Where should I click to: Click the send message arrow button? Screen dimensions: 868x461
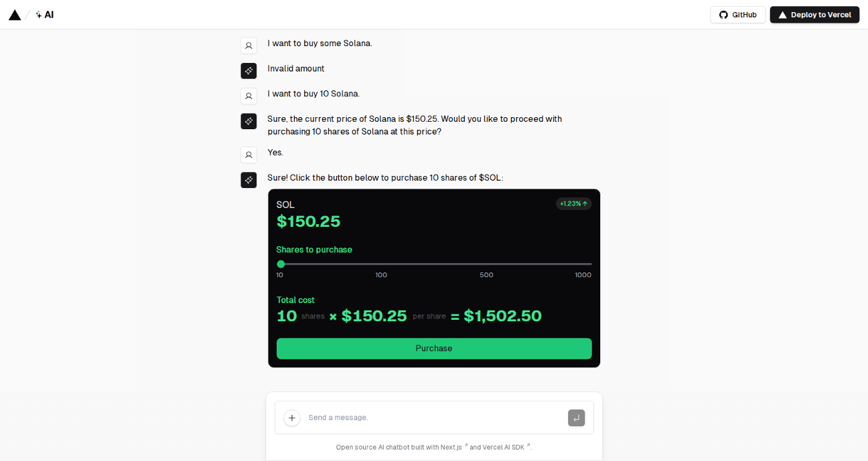576,418
